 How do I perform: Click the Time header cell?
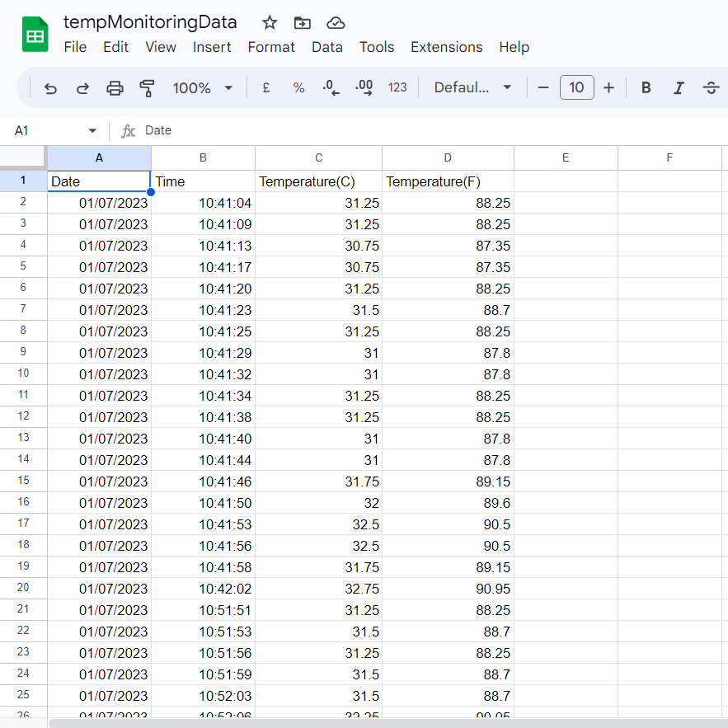coord(203,181)
